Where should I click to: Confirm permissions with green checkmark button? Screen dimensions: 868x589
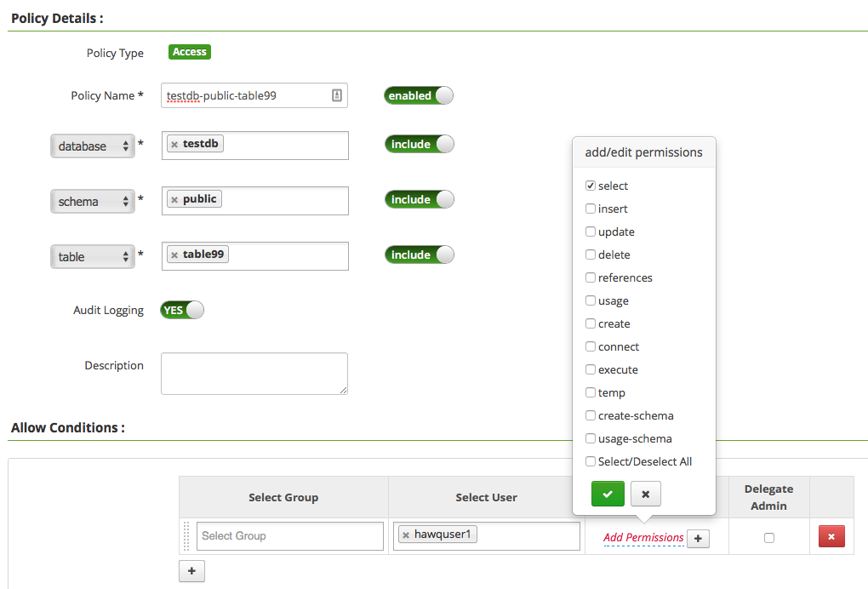608,494
